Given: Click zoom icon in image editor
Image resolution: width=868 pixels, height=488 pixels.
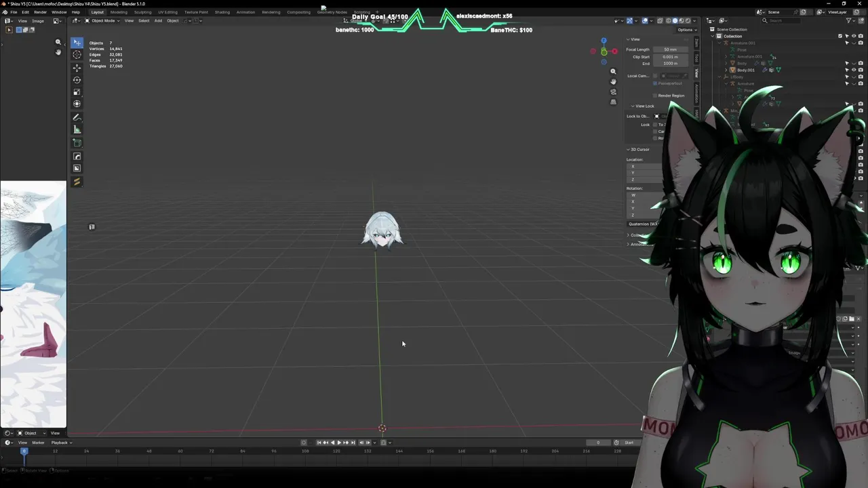Looking at the screenshot, I should [x=58, y=42].
